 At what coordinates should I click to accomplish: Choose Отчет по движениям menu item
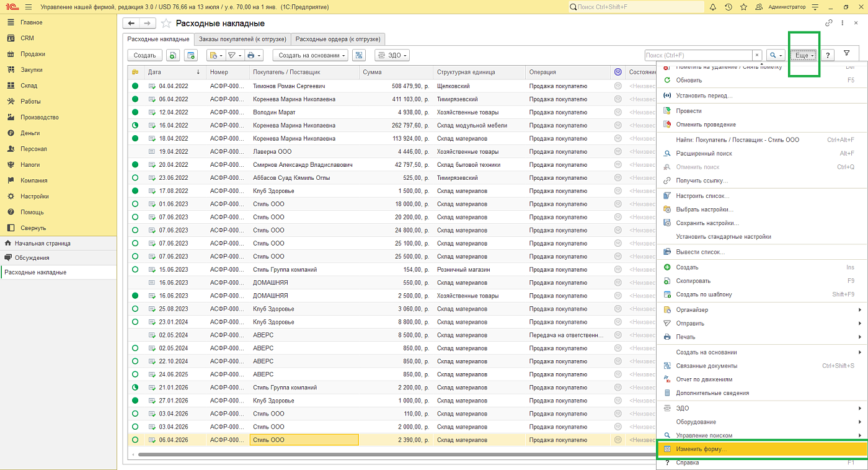[x=762, y=379]
